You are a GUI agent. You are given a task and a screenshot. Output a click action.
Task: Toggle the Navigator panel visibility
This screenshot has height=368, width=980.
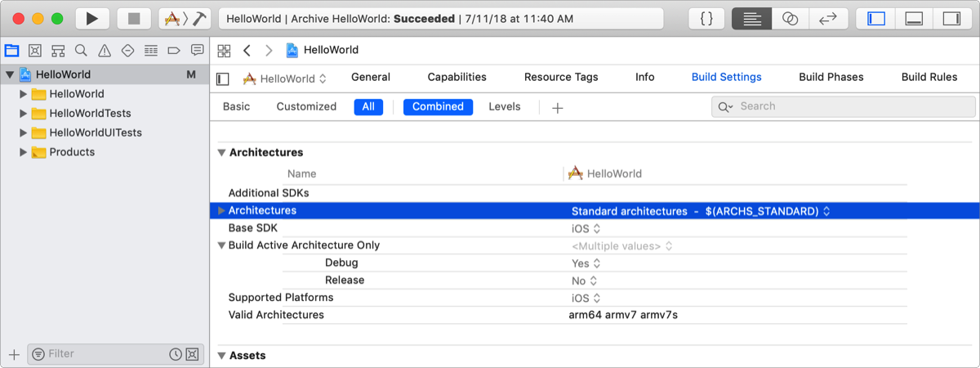coord(876,18)
